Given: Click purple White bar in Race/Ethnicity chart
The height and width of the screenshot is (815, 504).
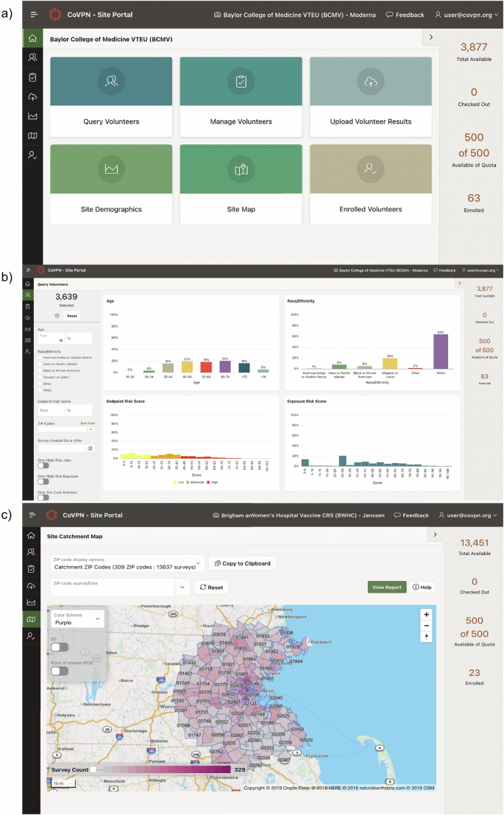Looking at the screenshot, I should click(x=441, y=351).
